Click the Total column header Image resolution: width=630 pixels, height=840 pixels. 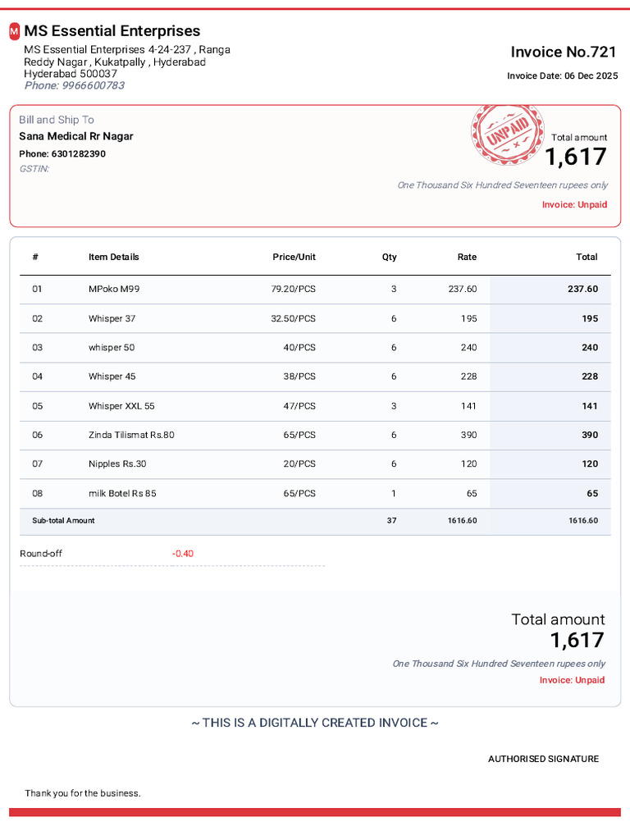coord(587,257)
